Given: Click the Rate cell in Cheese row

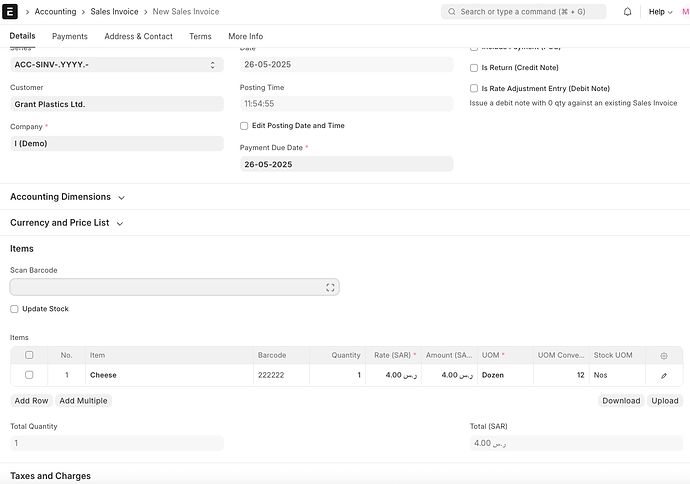Looking at the screenshot, I should click(393, 375).
